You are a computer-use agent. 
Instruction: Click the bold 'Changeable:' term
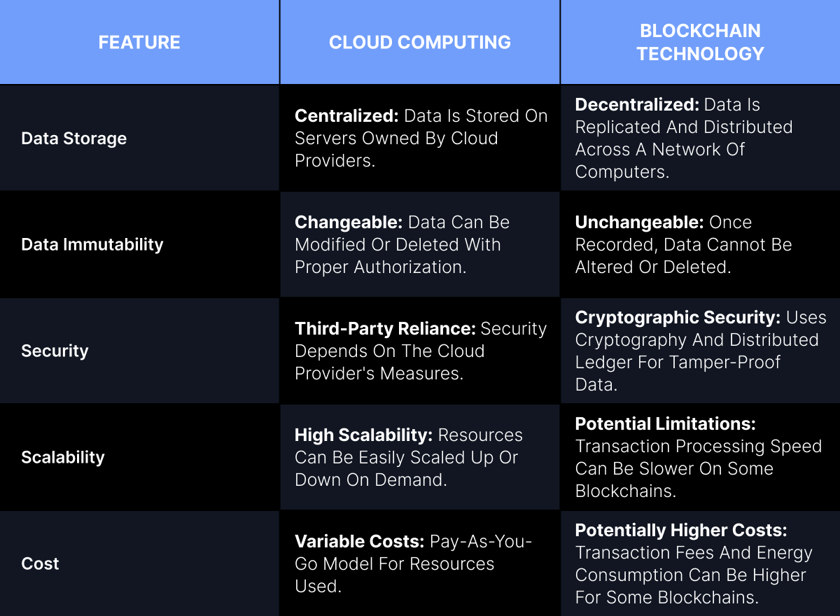tap(348, 223)
